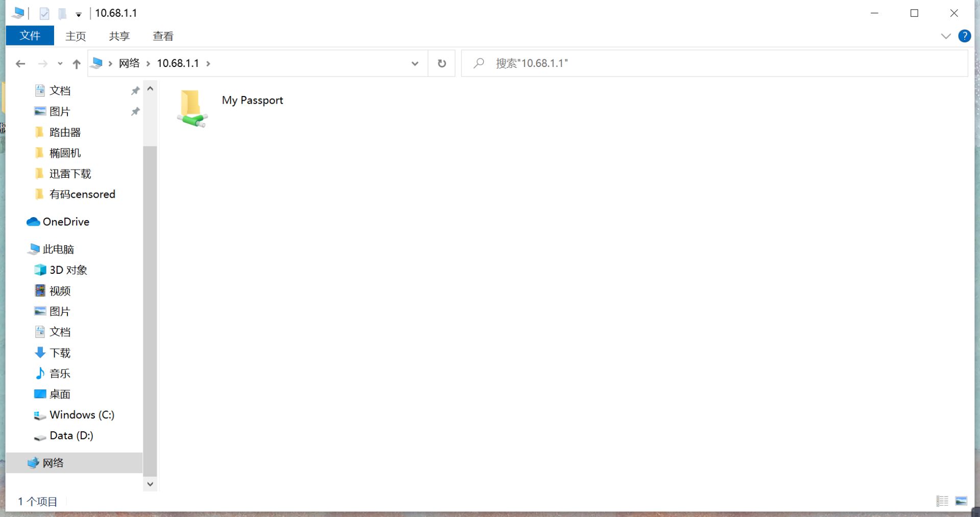Open Help with the question mark icon

coord(965,36)
